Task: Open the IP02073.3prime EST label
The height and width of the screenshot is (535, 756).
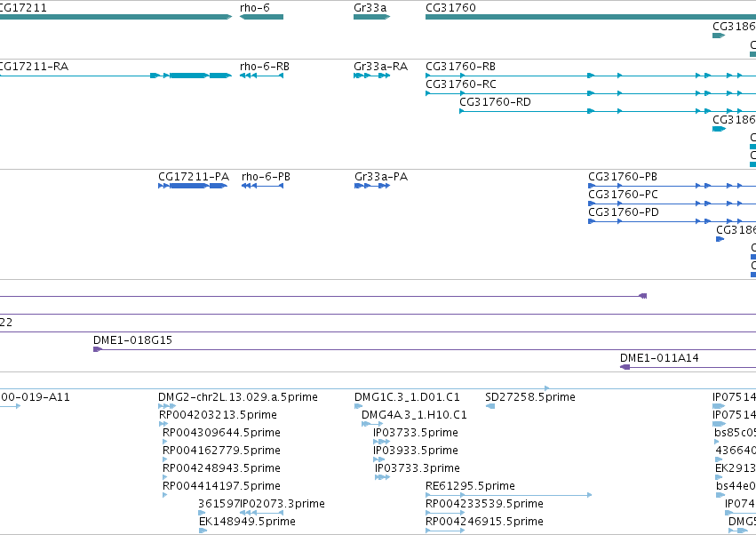Action: (x=282, y=504)
